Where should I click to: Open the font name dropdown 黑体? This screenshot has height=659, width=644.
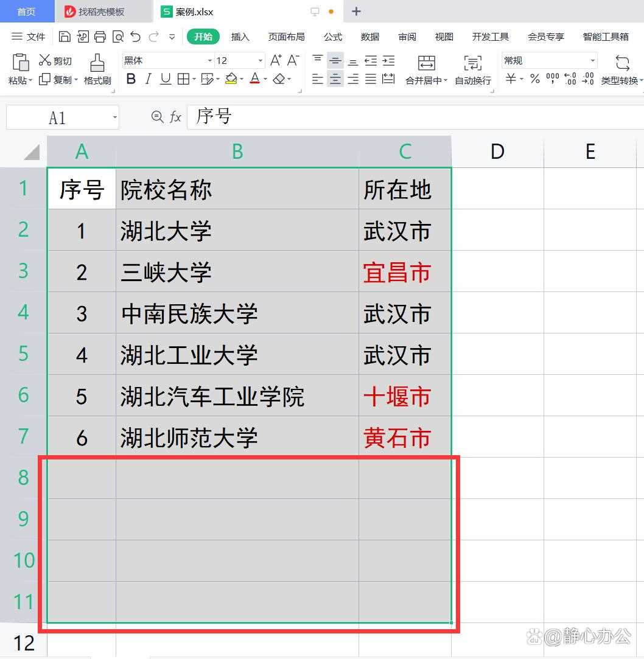(x=209, y=61)
